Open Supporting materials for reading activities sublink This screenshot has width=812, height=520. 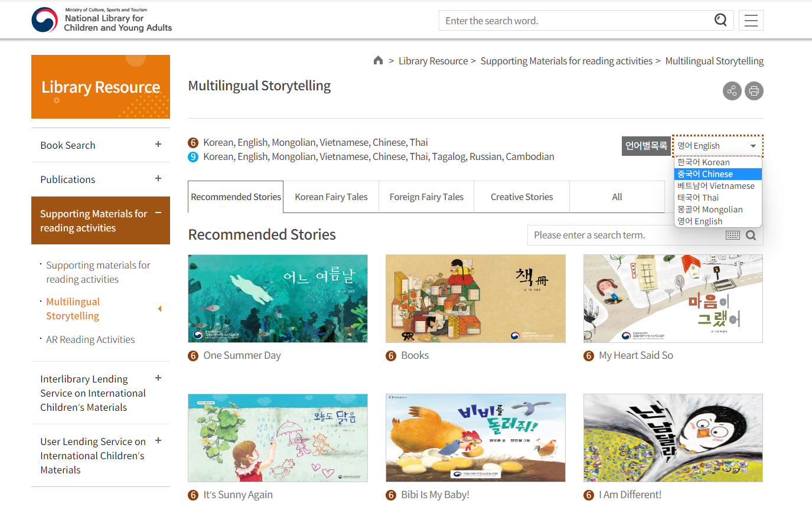98,272
